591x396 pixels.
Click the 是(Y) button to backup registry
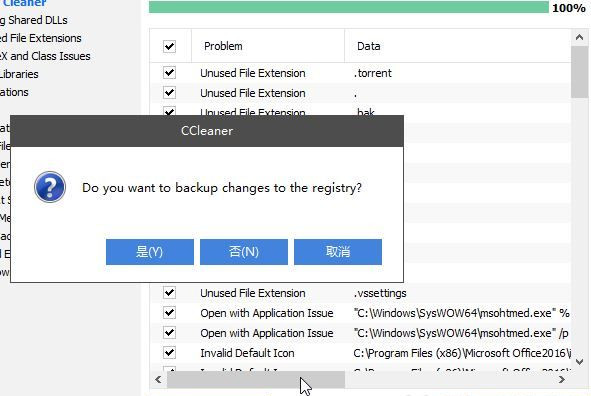pyautogui.click(x=150, y=252)
